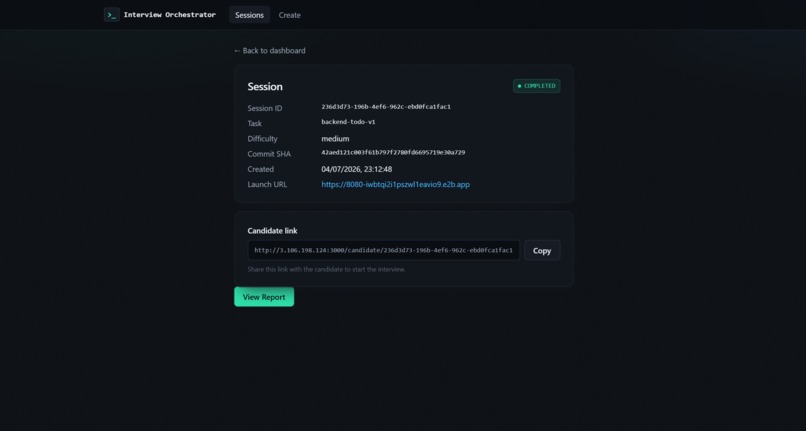Select the Commit SHA value 42aed121…

(393, 153)
